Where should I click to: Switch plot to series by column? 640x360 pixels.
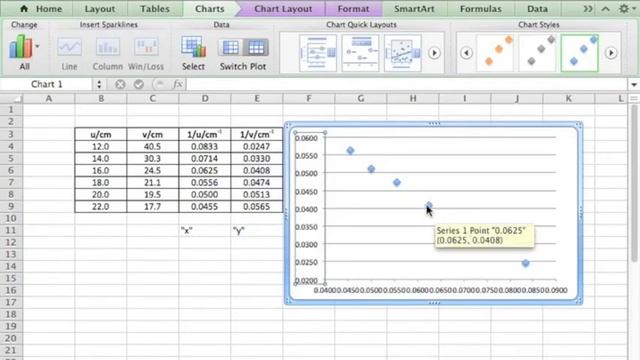coord(256,47)
